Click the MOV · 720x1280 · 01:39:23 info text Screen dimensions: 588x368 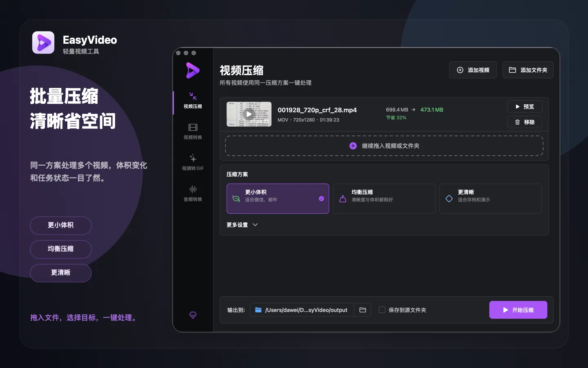pos(308,120)
